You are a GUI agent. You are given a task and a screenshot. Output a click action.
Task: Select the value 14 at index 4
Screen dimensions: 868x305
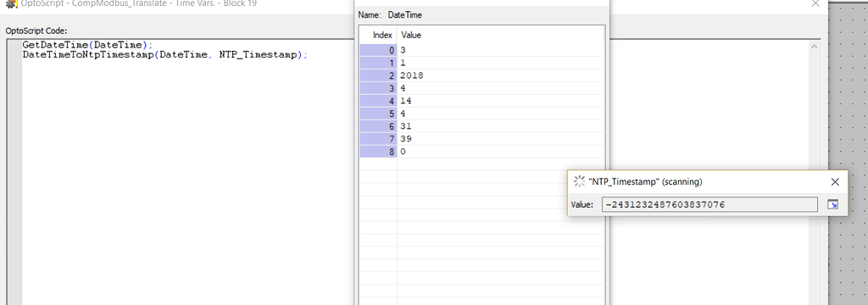click(x=406, y=102)
